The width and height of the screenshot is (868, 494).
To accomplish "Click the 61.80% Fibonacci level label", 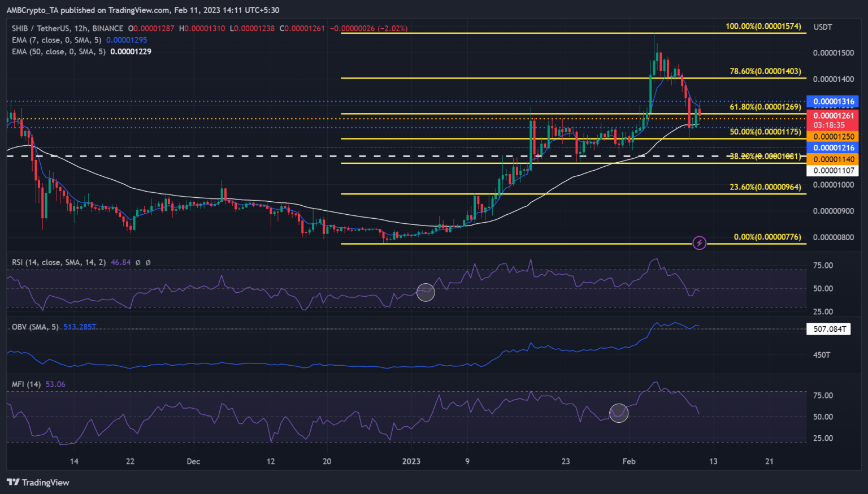I will (x=765, y=107).
